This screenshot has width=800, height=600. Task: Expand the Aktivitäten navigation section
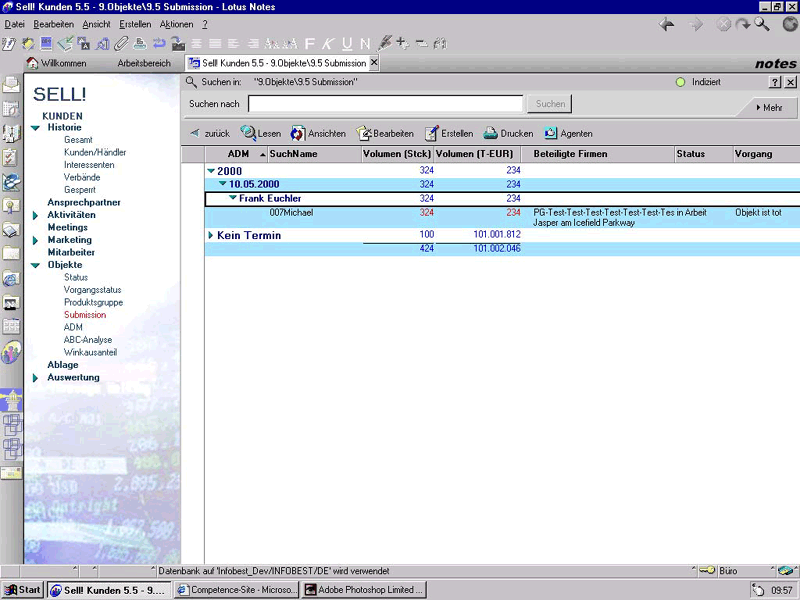[x=36, y=215]
